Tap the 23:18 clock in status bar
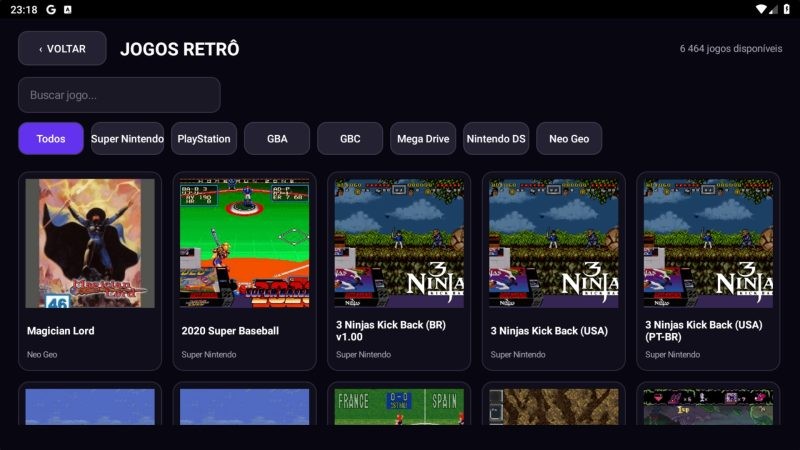This screenshot has width=800, height=450. [24, 10]
